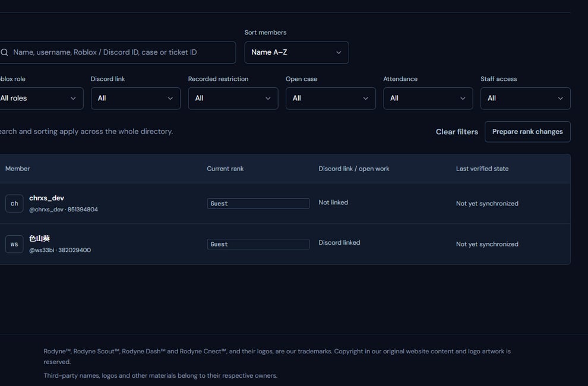Click Clear filters

(x=457, y=132)
